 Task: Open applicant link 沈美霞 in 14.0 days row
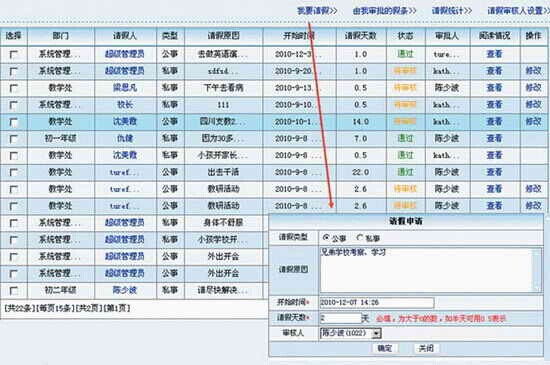125,121
